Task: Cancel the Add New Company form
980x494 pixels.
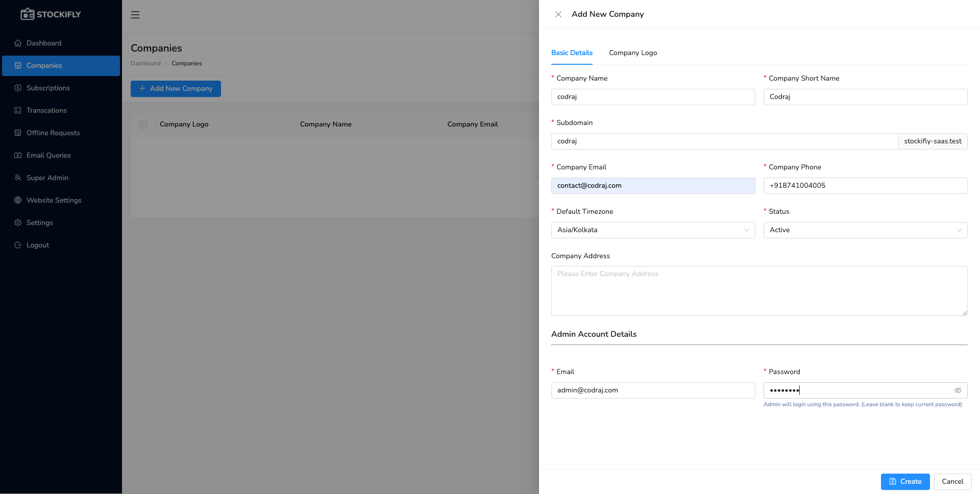Action: 952,481
